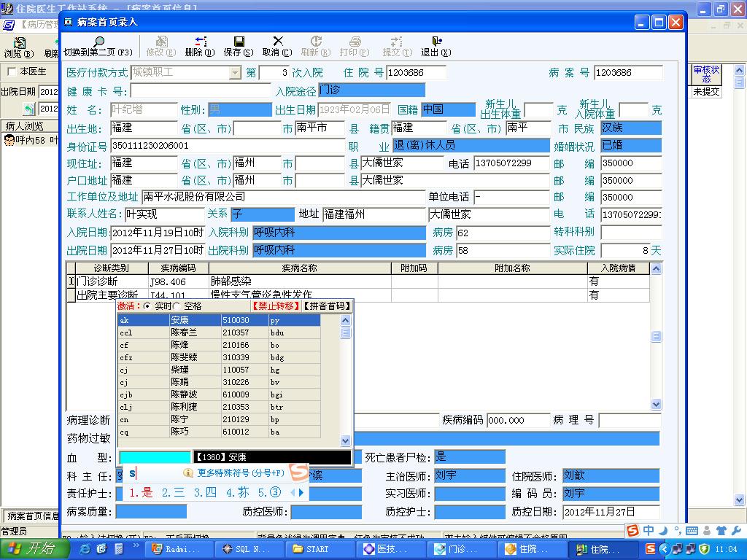Choose IME candidate 1.是

[141, 492]
